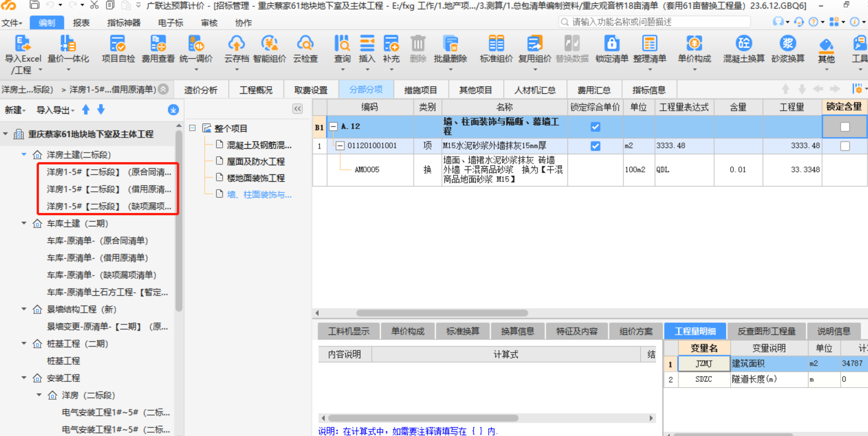Click table horizontal scrollbar thumb
Viewport: 868px width, 436px height.
pos(442,313)
